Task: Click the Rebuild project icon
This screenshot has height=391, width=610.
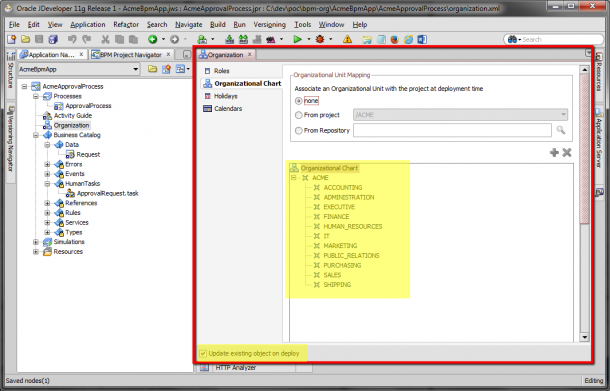Action: [244, 39]
